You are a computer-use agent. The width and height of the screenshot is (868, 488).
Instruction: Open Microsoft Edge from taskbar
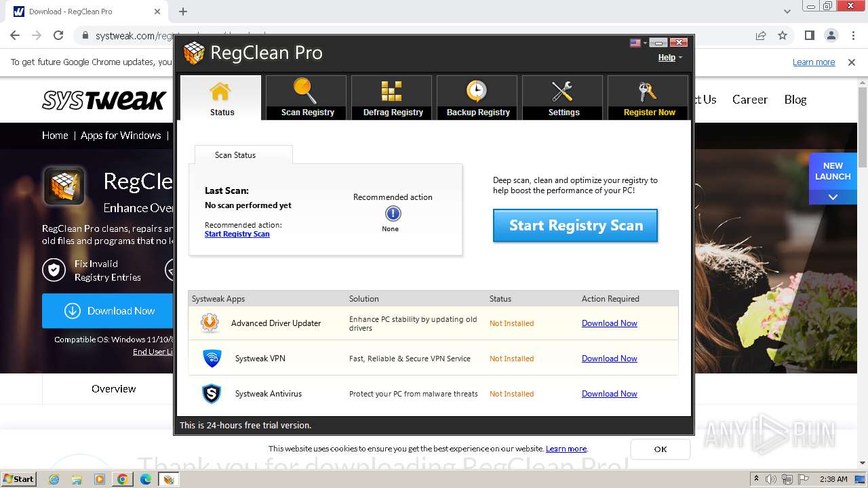click(x=146, y=479)
